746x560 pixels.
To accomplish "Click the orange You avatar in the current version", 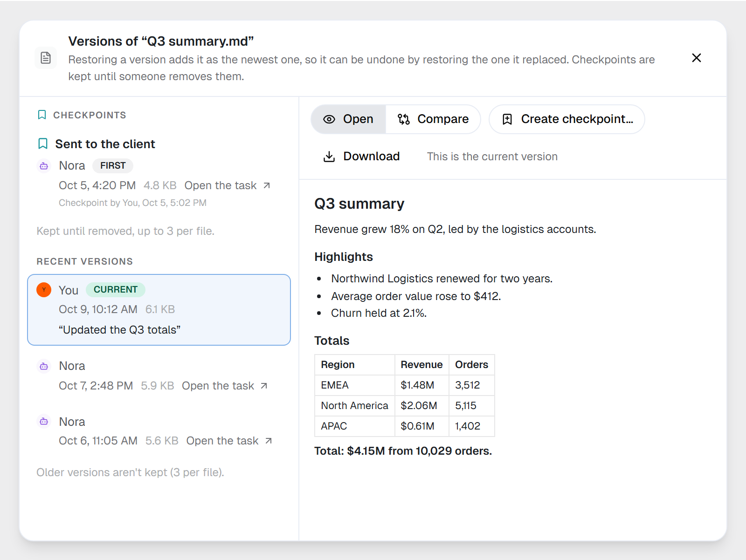I will (x=44, y=290).
